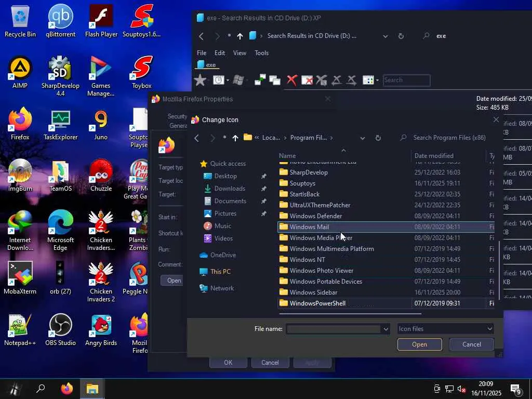The width and height of the screenshot is (532, 399).
Task: Select the MobaXterm desktop icon
Action: [20, 278]
